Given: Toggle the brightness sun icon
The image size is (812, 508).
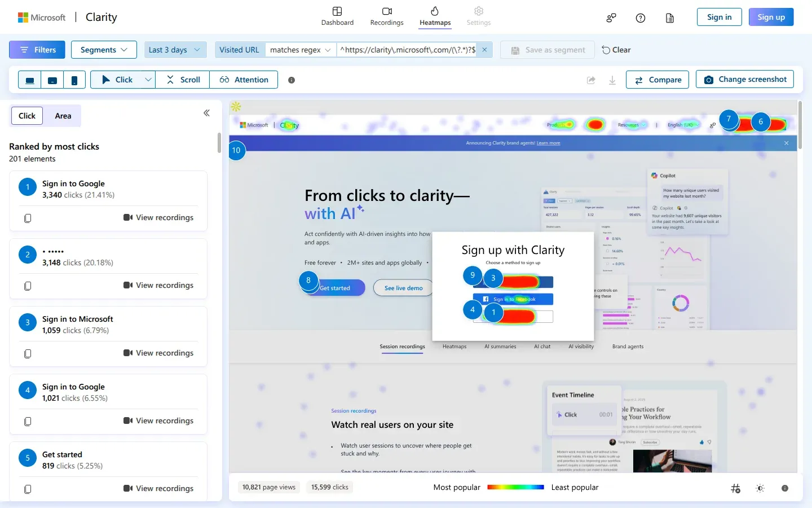Looking at the screenshot, I should 760,488.
